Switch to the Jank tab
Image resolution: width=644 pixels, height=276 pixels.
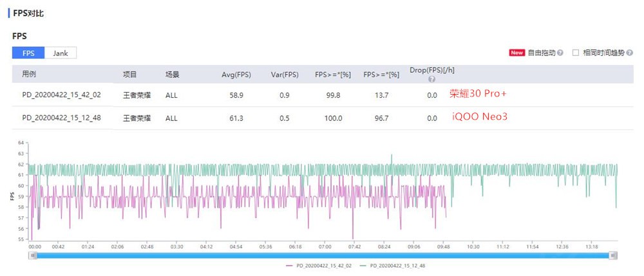click(61, 53)
